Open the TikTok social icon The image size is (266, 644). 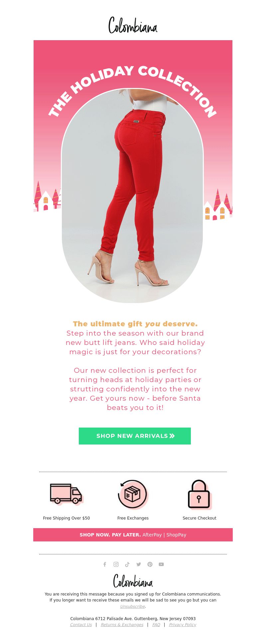click(127, 564)
